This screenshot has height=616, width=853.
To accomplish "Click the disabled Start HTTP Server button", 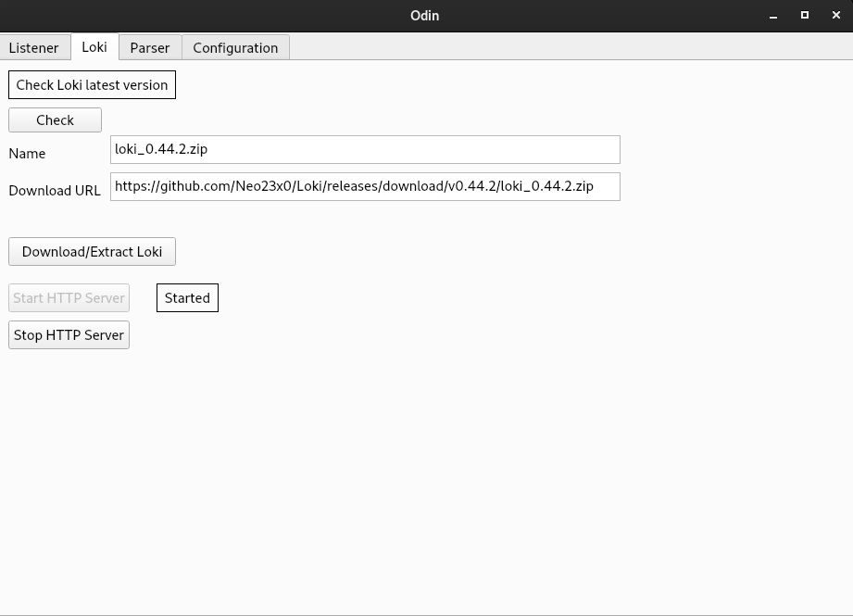I will tap(69, 297).
